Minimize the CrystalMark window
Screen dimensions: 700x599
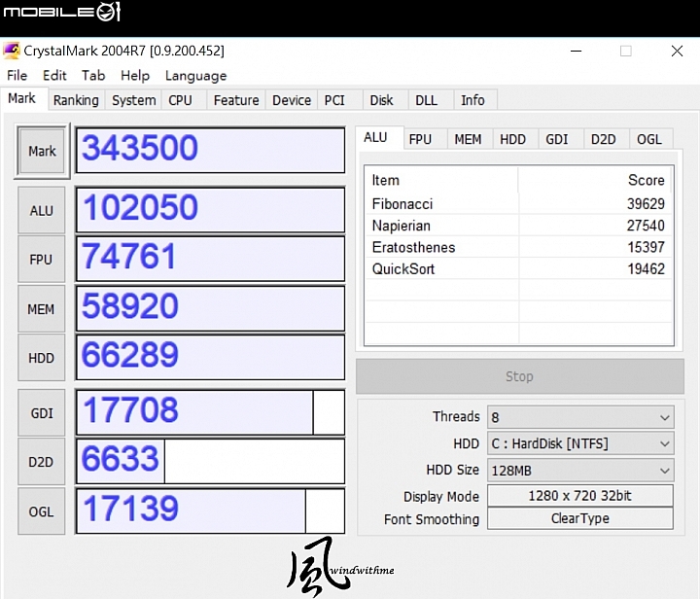click(x=577, y=51)
